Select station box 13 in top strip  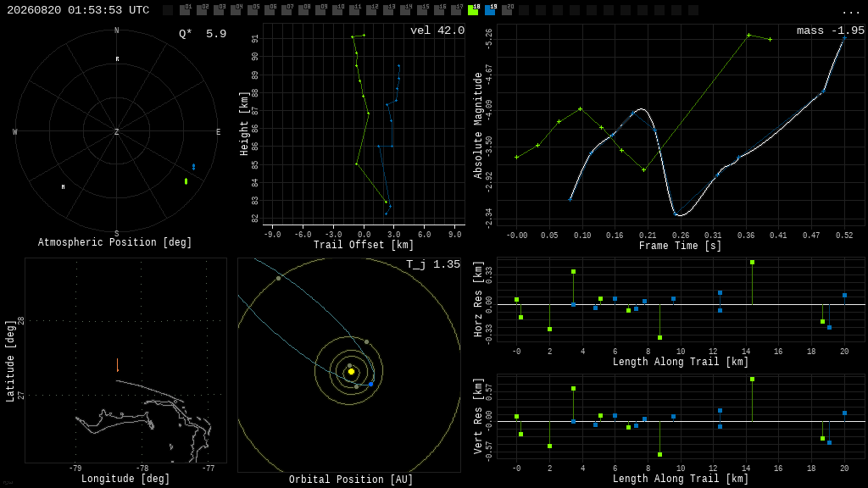tap(388, 10)
